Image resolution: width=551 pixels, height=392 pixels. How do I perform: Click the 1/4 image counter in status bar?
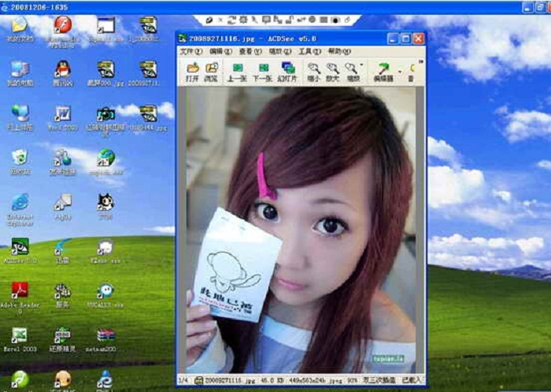183,380
